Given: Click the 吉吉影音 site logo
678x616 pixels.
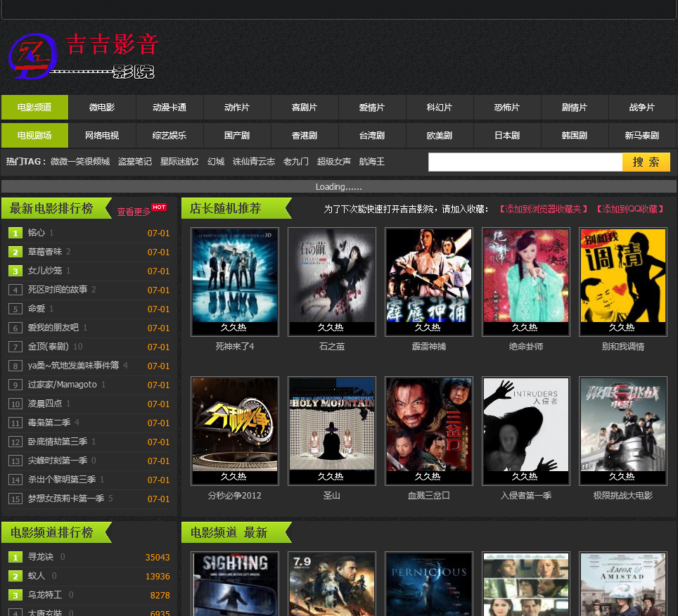Looking at the screenshot, I should 84,56.
